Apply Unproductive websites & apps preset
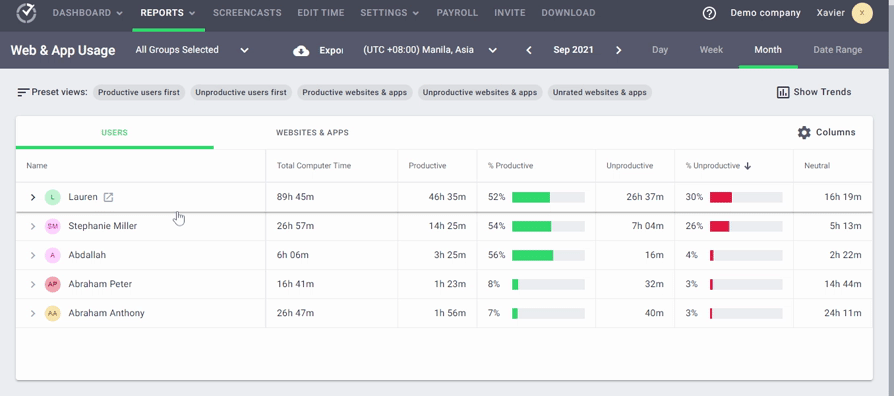This screenshot has width=894, height=396. 480,92
